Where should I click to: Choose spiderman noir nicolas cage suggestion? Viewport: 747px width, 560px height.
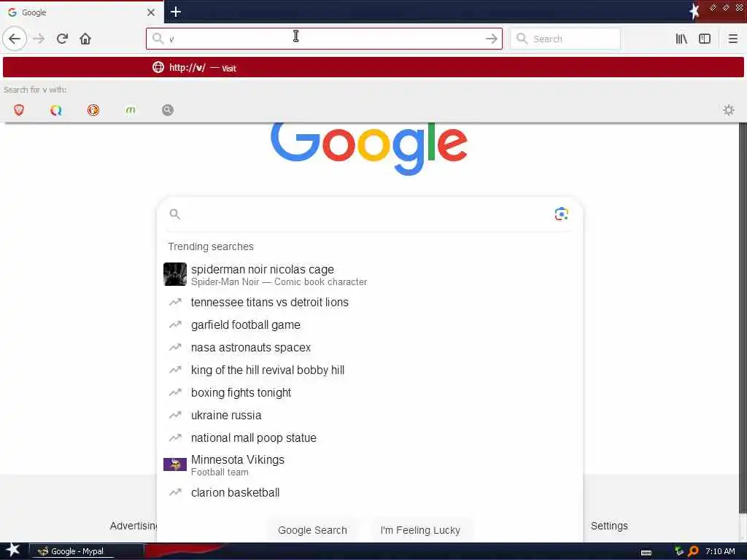click(369, 275)
